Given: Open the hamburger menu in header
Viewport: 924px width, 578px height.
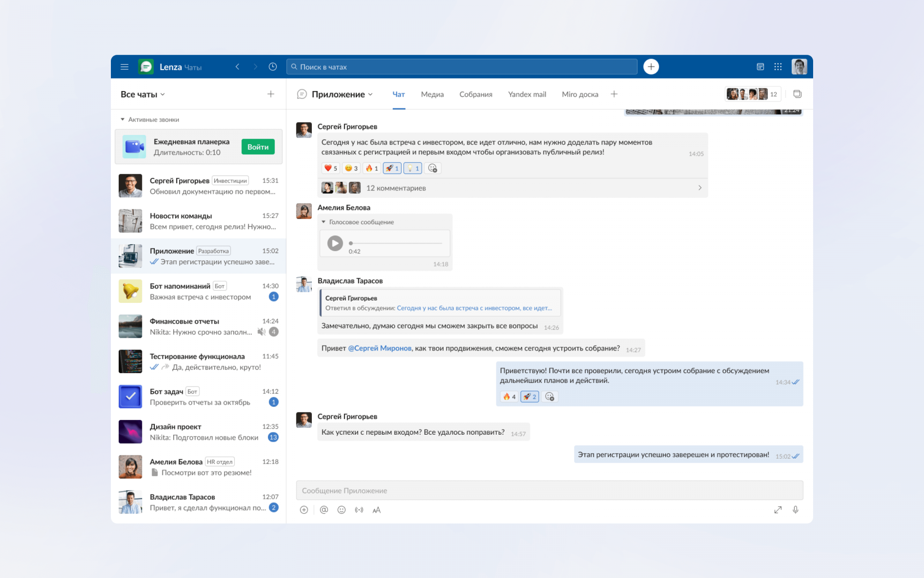Looking at the screenshot, I should (x=124, y=67).
